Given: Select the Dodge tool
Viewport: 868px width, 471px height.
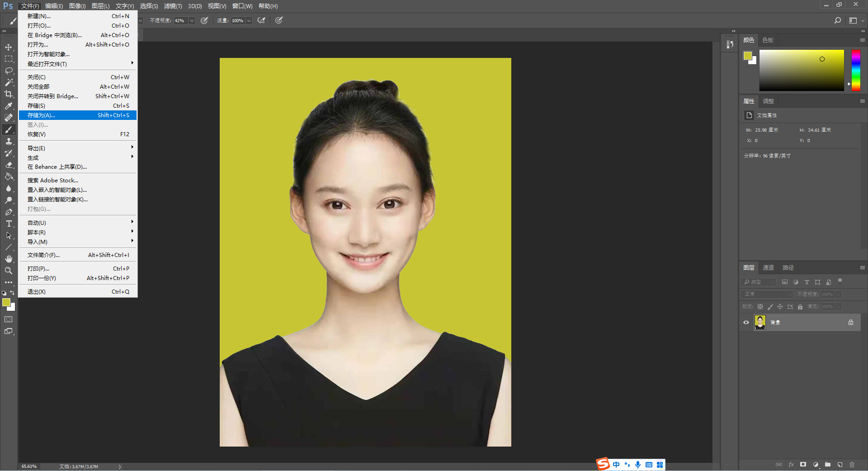Looking at the screenshot, I should 9,200.
